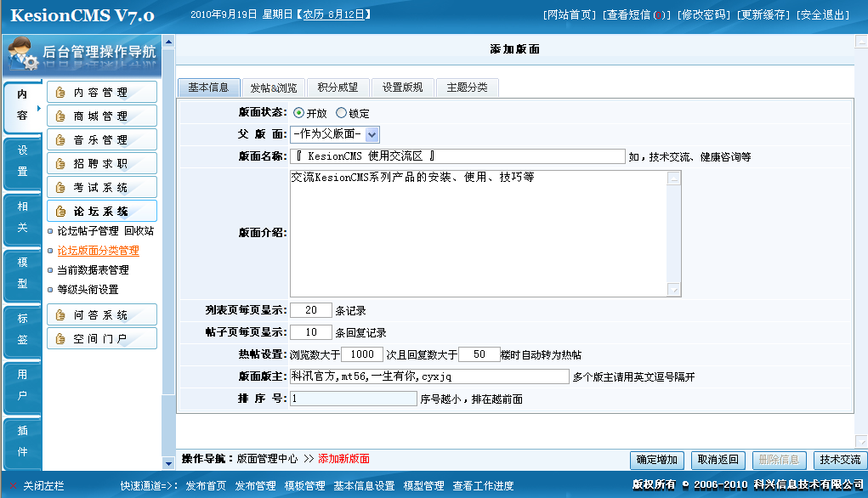The image size is (868, 498).
Task: Click the hand icon beside 音乐管理
Action: click(61, 140)
